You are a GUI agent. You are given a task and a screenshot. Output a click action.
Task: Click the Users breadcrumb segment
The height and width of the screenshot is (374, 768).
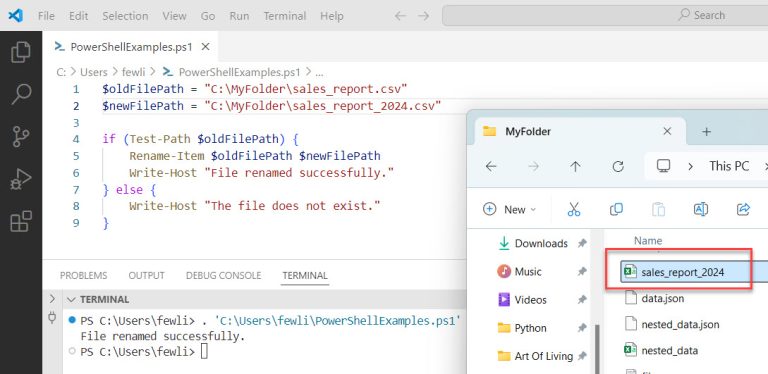[x=94, y=72]
